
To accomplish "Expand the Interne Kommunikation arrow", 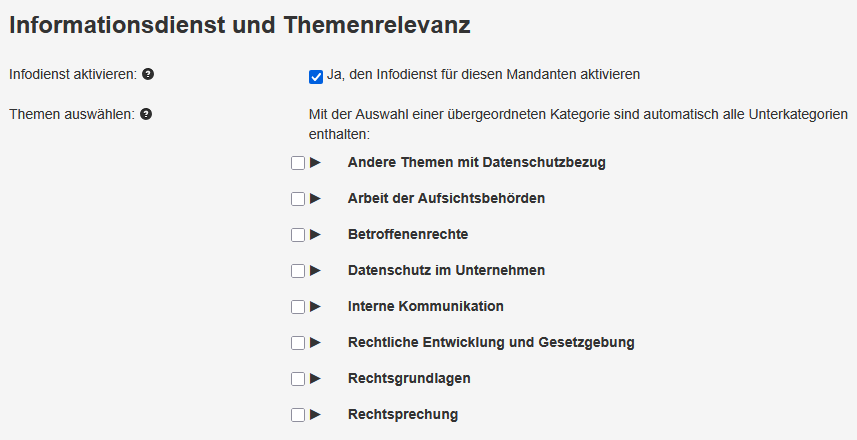I will (x=315, y=306).
